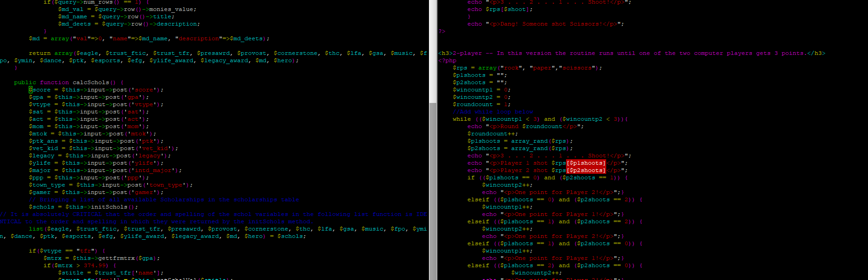Click the $schols = $this->initSchols() line

83,207
